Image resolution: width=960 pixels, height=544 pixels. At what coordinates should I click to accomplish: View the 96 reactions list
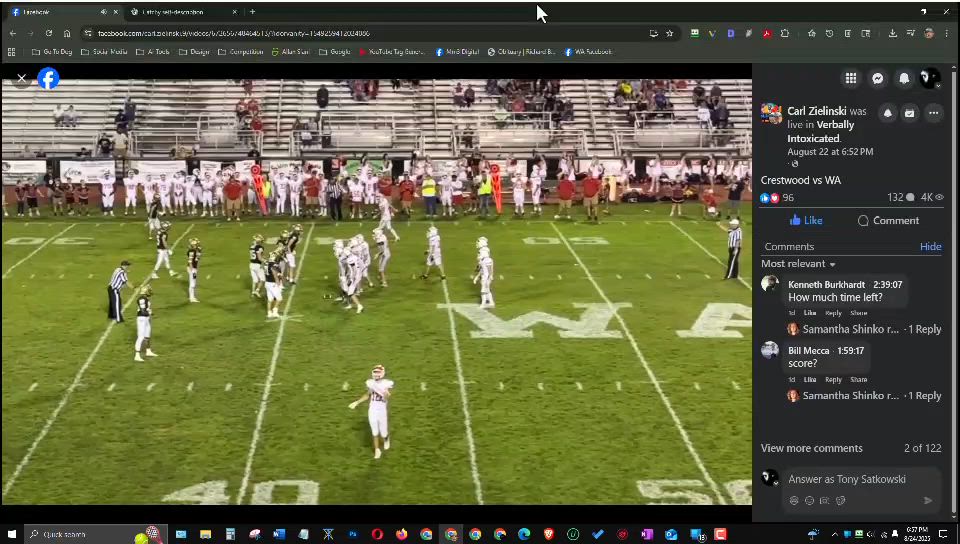coord(777,198)
